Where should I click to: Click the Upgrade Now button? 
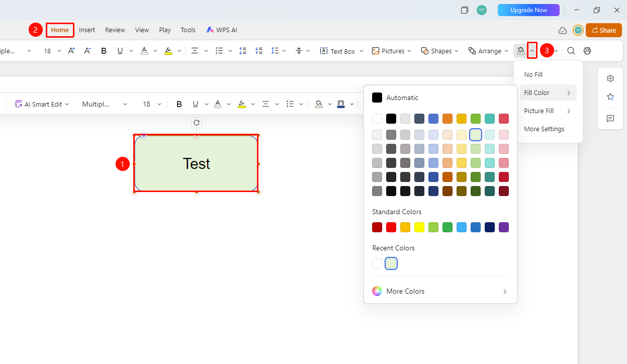click(528, 10)
